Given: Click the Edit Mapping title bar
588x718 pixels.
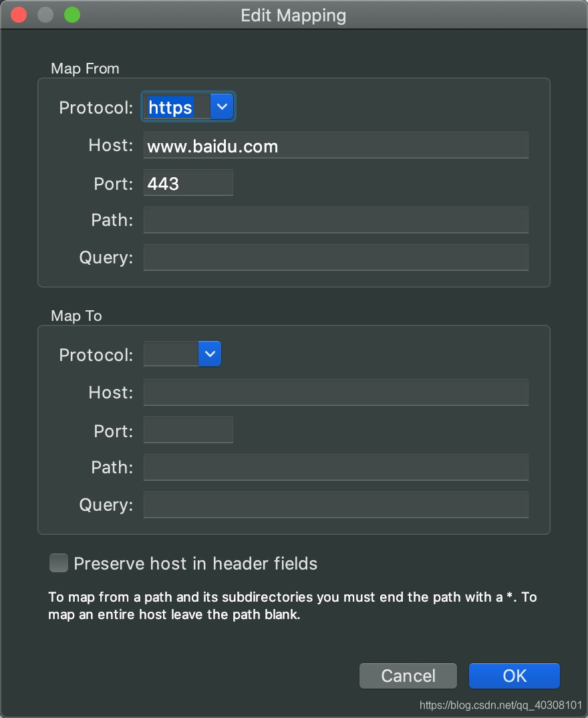Looking at the screenshot, I should pos(293,15).
